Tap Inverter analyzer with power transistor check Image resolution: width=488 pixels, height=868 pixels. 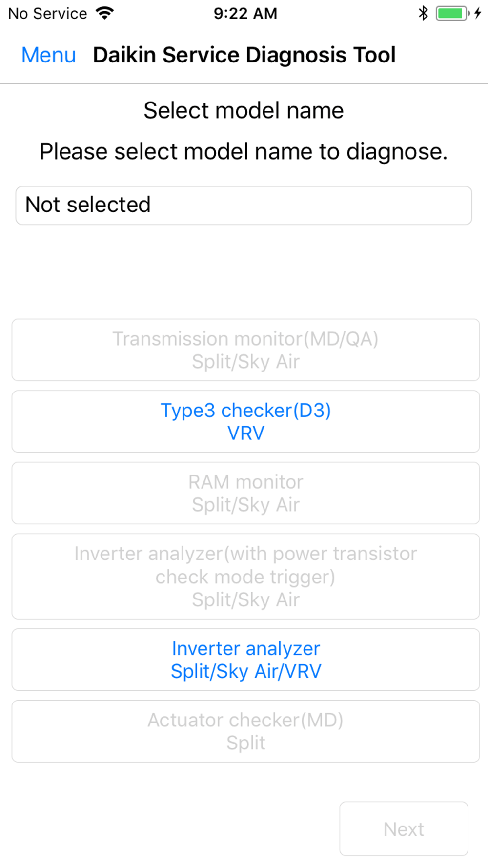coord(245,577)
